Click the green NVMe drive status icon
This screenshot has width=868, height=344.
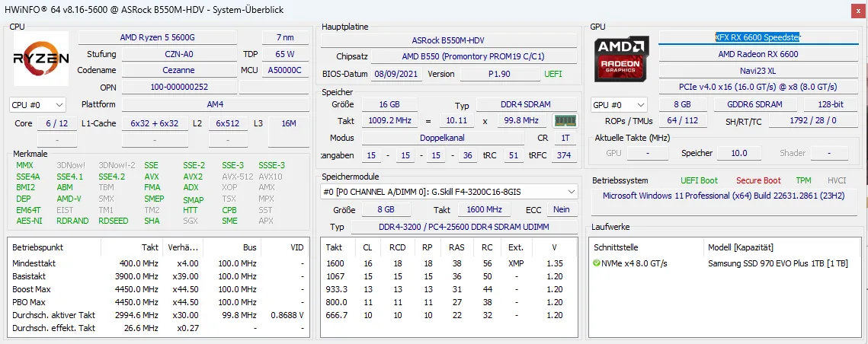(x=596, y=263)
